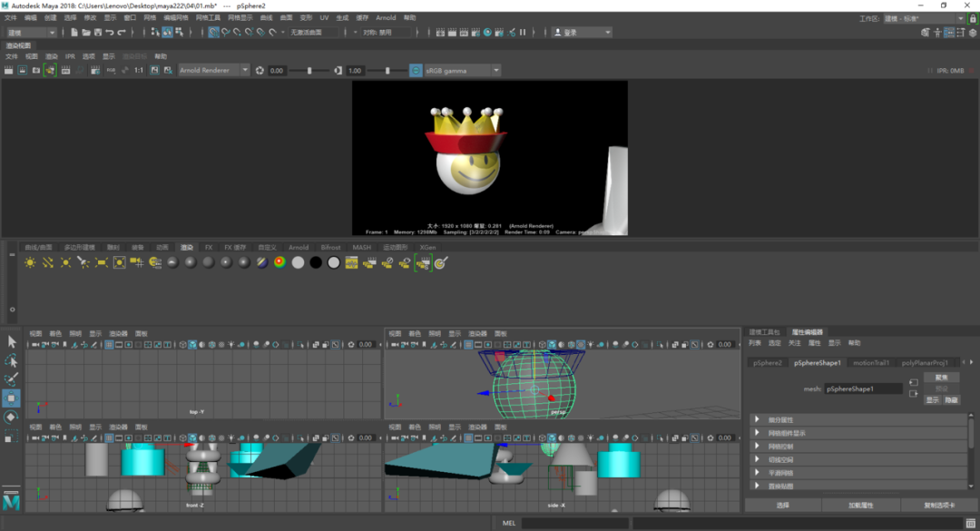This screenshot has width=980, height=531.
Task: Click the bottom-middle button of the Attribute Editor
Action: 860,506
